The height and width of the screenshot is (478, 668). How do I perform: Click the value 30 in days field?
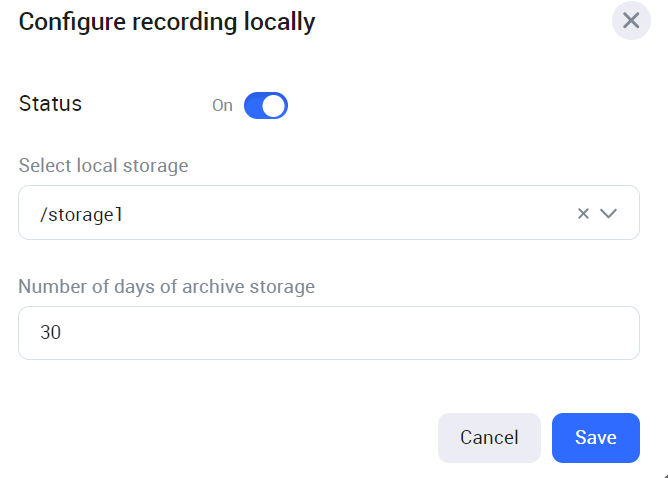(51, 333)
